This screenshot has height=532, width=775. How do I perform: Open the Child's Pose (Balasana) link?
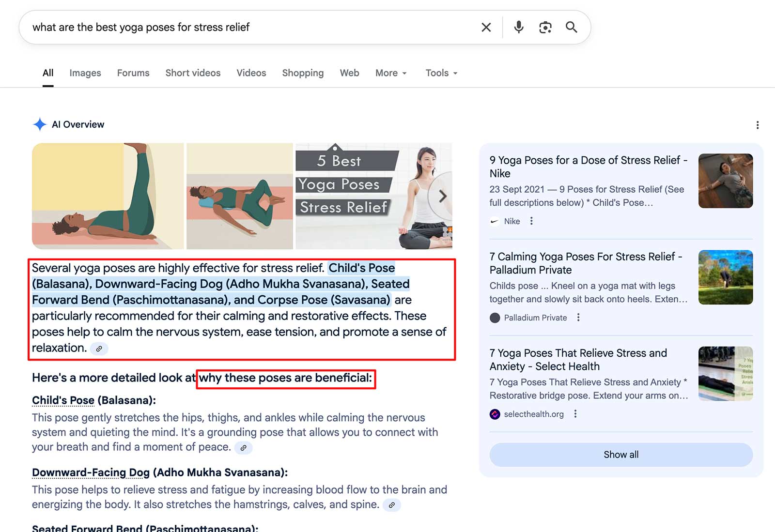[x=63, y=400]
